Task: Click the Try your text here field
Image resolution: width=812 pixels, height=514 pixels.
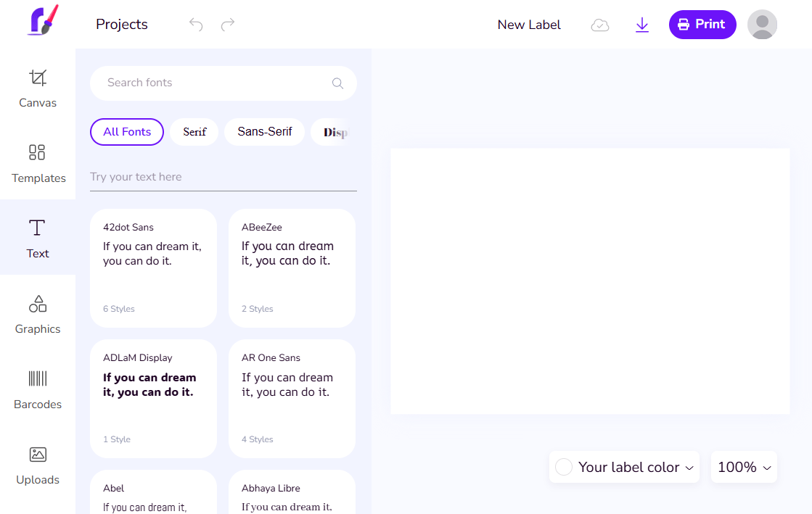Action: click(x=223, y=177)
